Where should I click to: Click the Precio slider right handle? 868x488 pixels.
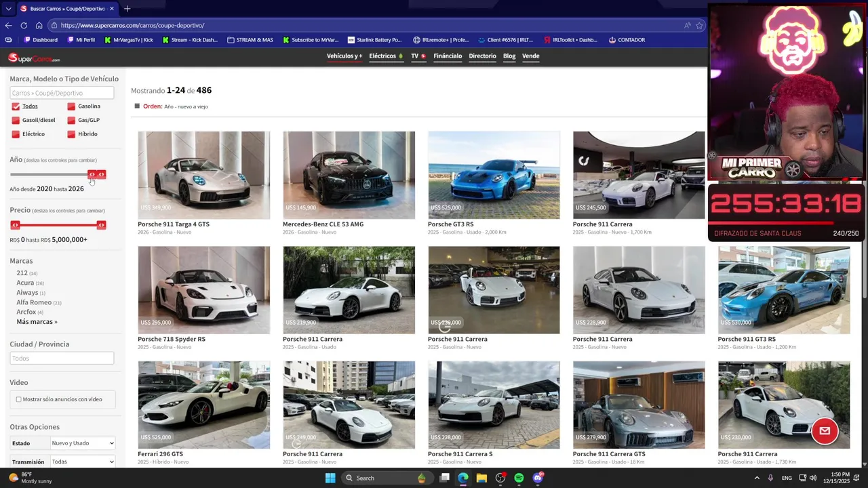[x=101, y=225]
